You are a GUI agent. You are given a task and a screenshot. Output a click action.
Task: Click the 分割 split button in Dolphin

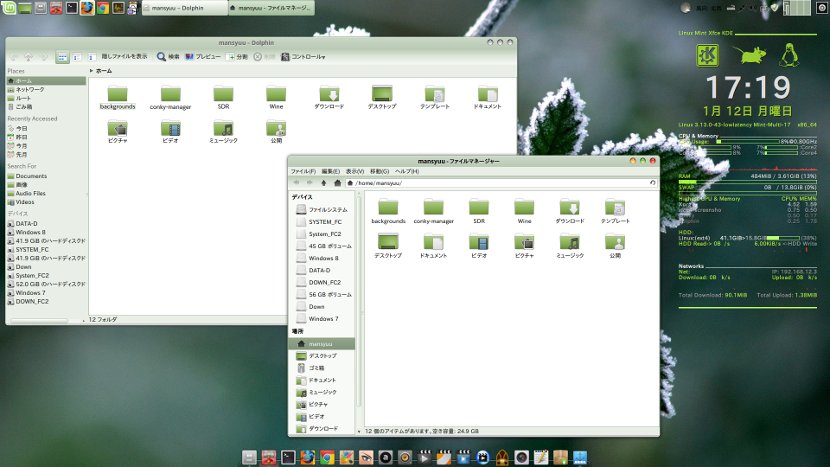[x=237, y=57]
